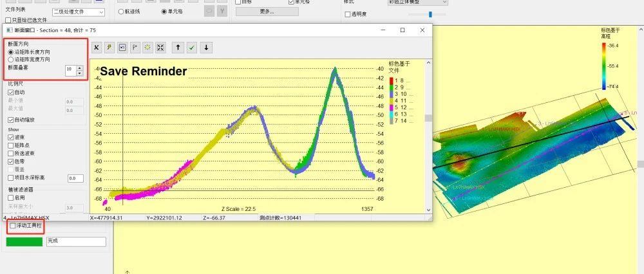The image size is (644, 274).
Task: Click the zoom-extents arrows toolbar icon
Action: 160,48
